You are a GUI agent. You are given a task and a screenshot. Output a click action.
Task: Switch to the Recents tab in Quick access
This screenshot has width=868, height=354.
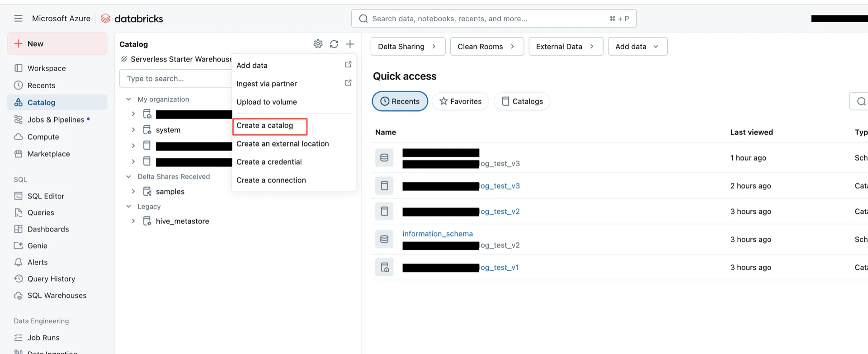pos(400,101)
